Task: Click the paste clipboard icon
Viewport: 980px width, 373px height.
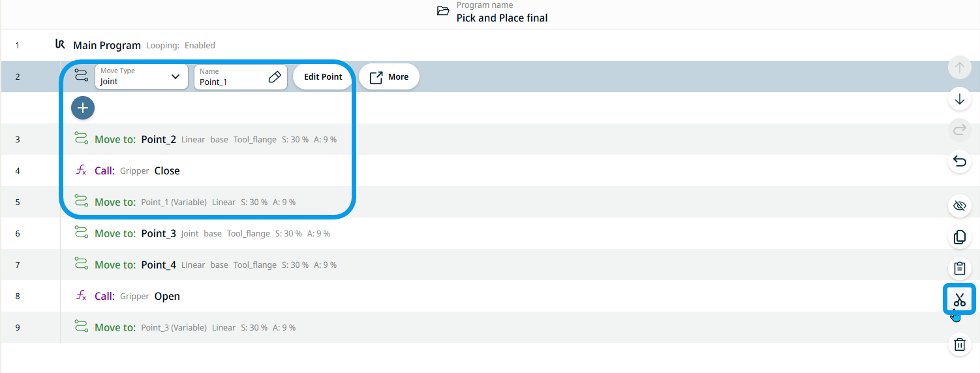Action: 959,268
